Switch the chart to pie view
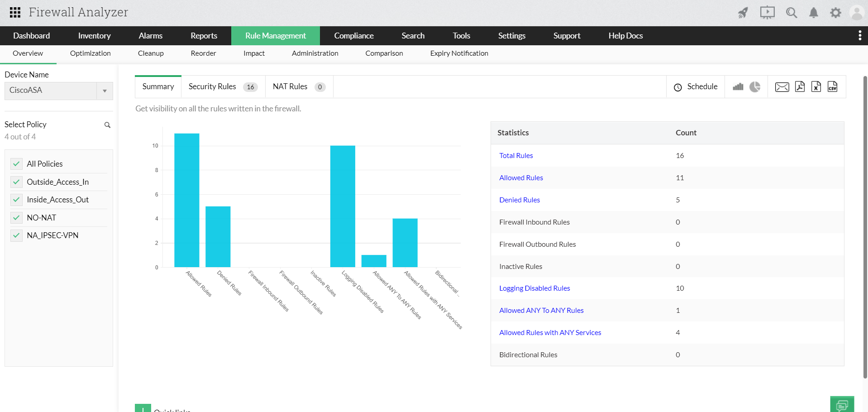Viewport: 868px width, 412px height. (x=754, y=86)
